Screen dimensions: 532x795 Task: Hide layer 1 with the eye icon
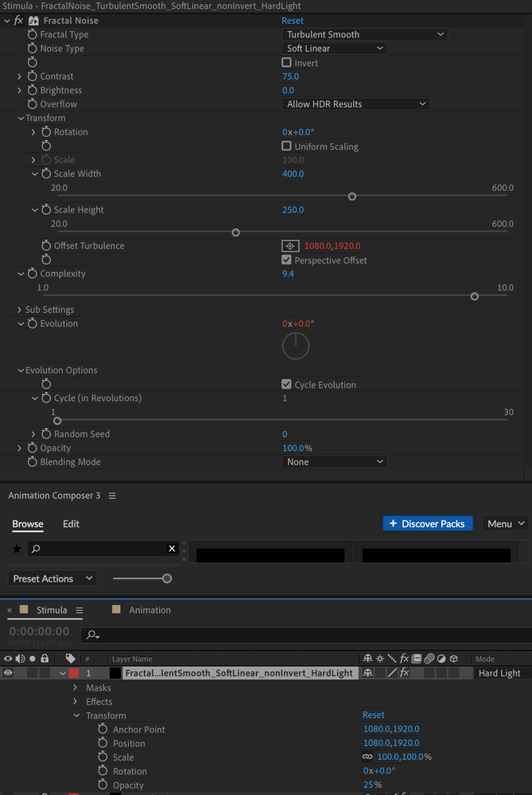8,673
